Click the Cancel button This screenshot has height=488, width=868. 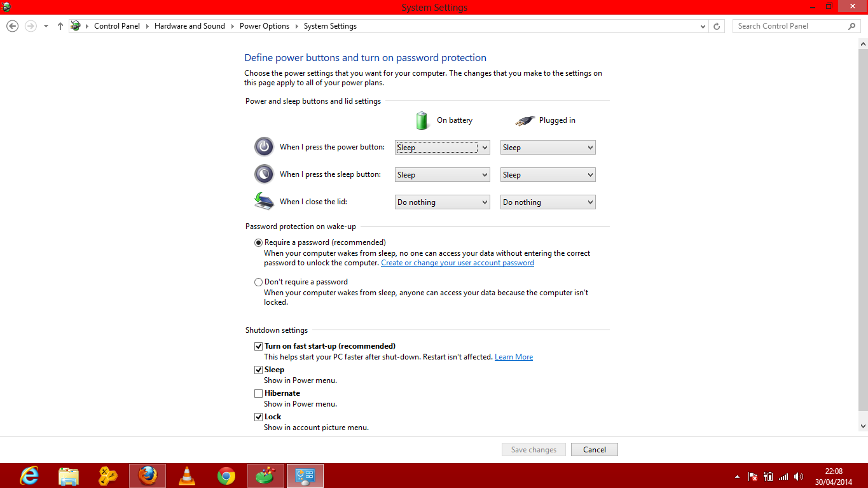[595, 450]
